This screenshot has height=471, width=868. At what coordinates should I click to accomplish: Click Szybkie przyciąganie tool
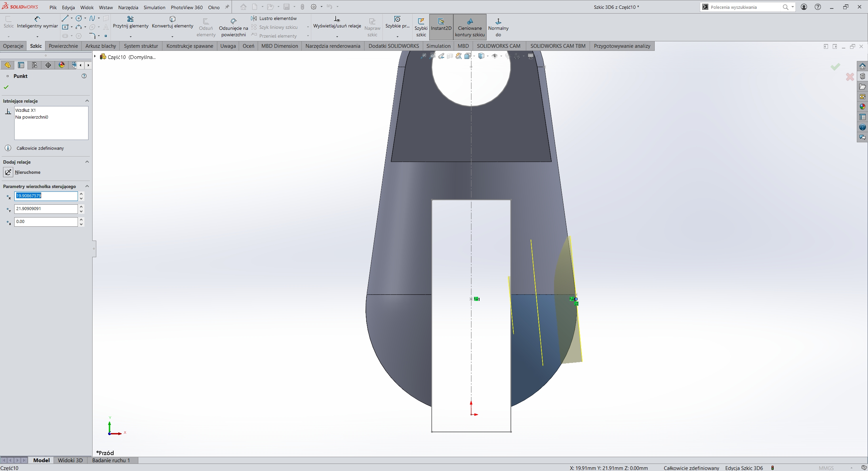point(397,22)
